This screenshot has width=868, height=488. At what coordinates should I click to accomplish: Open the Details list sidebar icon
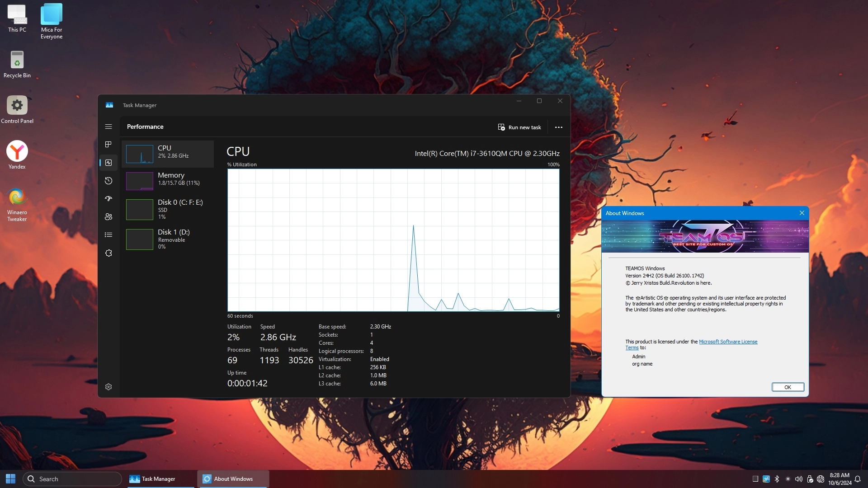pos(108,235)
